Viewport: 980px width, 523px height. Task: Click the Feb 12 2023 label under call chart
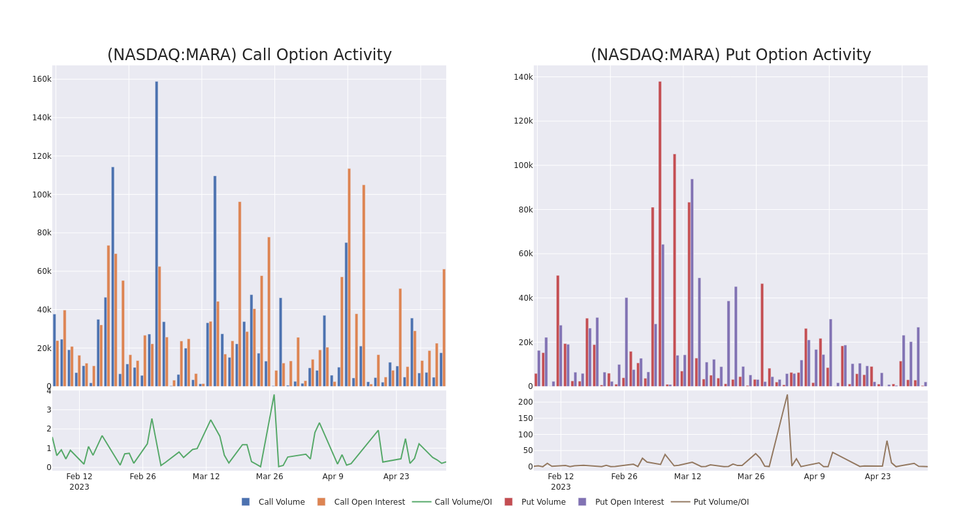click(x=79, y=482)
